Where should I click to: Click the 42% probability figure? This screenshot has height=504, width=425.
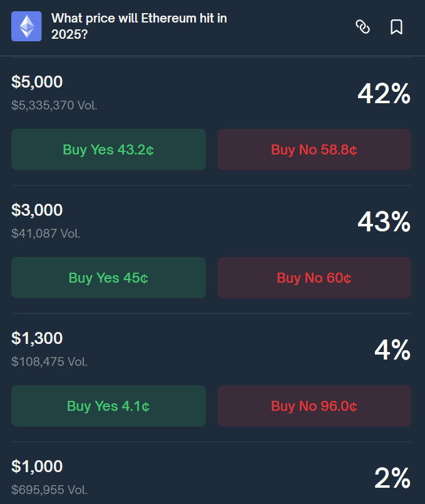(x=384, y=94)
